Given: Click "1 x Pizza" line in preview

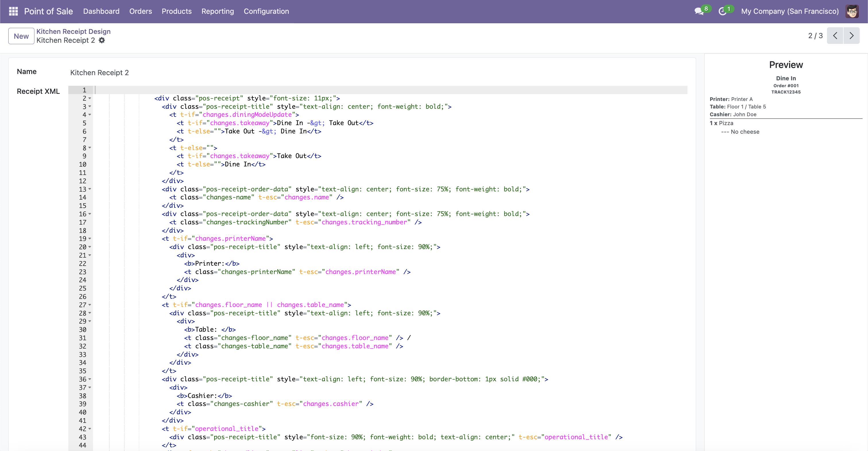Looking at the screenshot, I should [721, 123].
